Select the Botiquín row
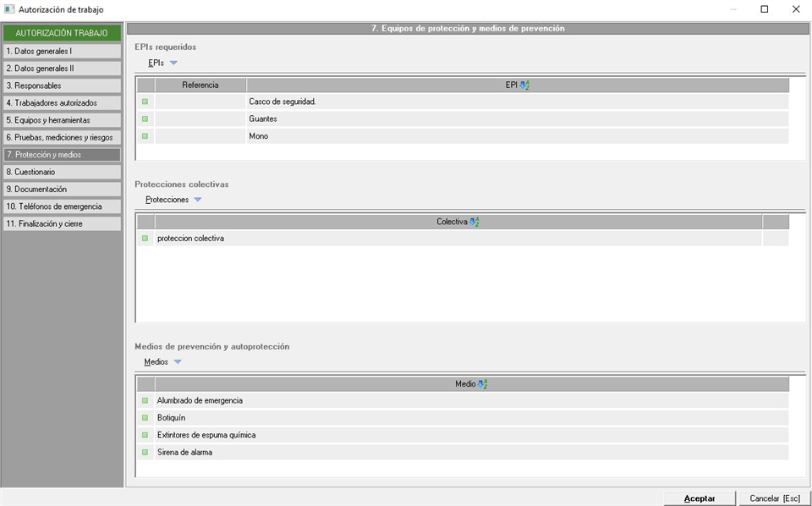Viewport: 812px width, 506px height. tap(463, 417)
